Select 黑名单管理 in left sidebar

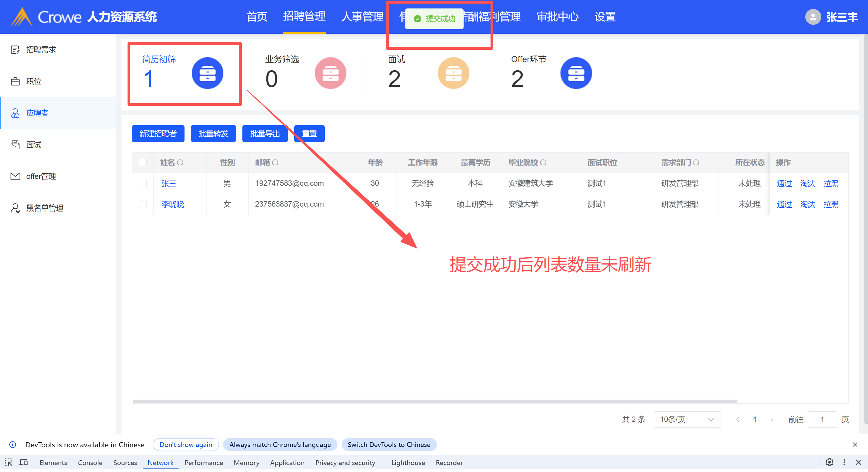coord(45,208)
